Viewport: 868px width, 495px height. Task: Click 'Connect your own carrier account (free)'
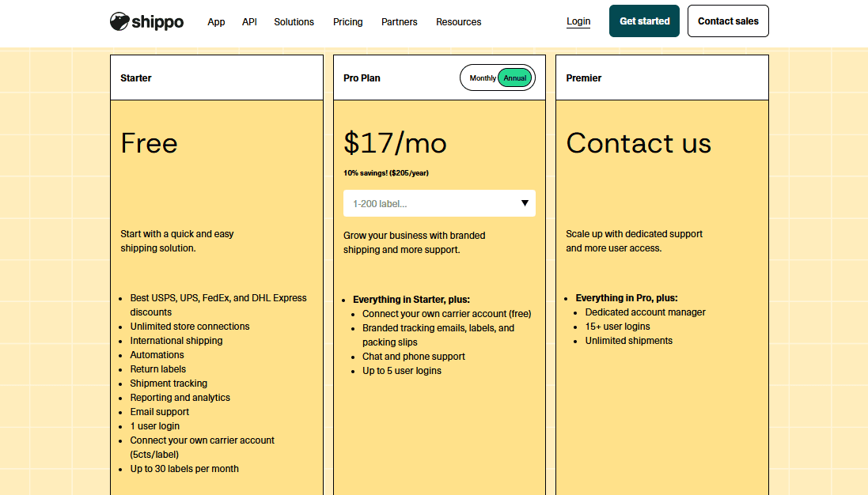click(x=447, y=314)
